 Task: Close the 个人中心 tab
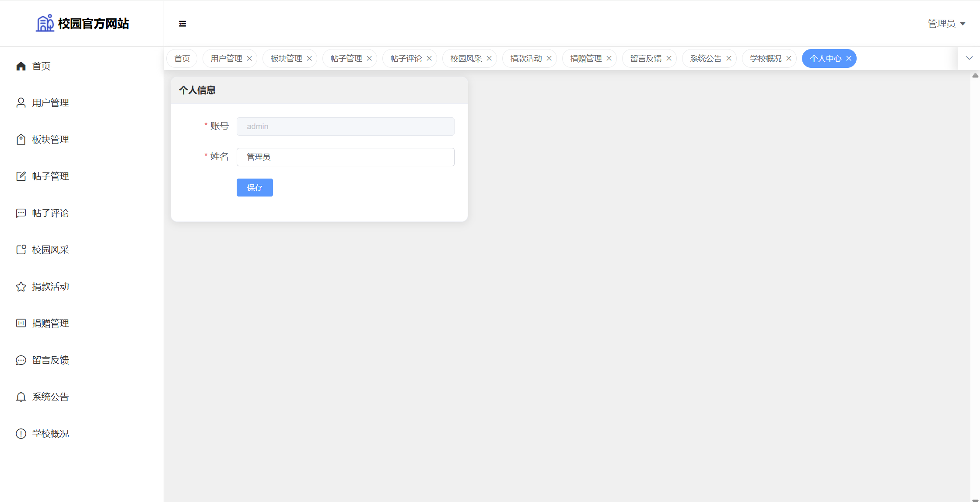pos(849,59)
